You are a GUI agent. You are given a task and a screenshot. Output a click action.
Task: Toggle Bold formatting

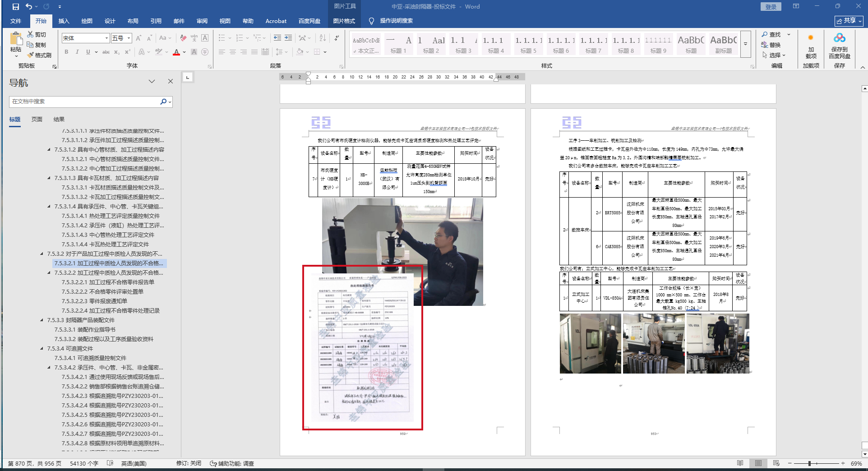(x=66, y=52)
